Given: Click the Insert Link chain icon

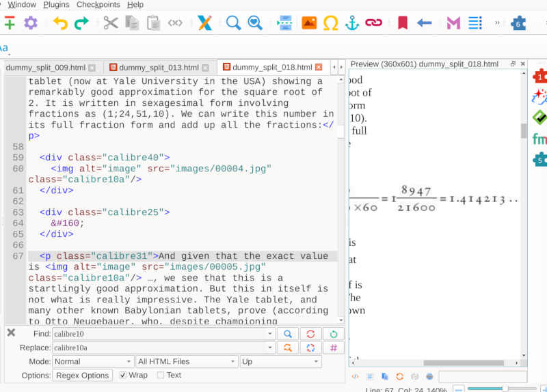Looking at the screenshot, I should (373, 23).
